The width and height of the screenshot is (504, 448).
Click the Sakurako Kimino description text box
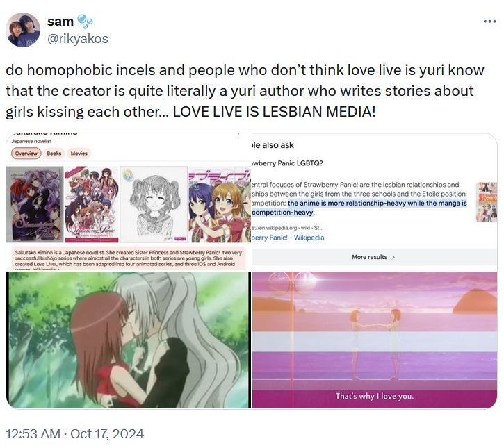point(129,258)
